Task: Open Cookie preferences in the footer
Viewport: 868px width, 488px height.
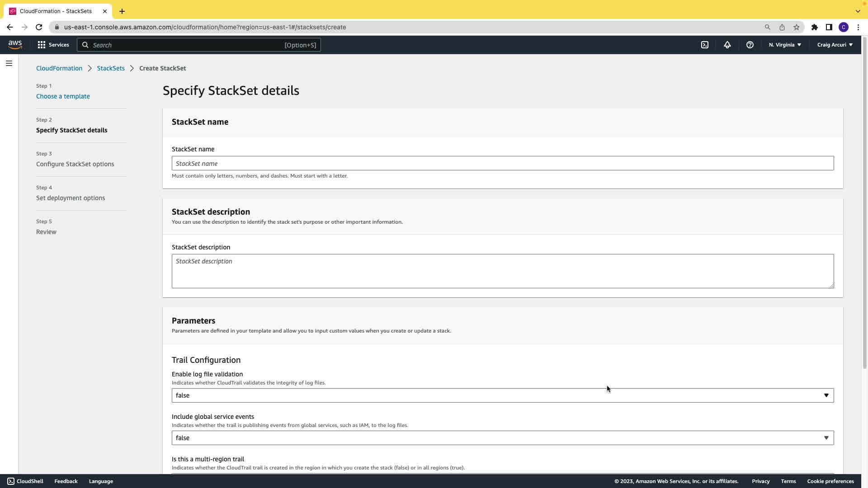Action: 830,481
